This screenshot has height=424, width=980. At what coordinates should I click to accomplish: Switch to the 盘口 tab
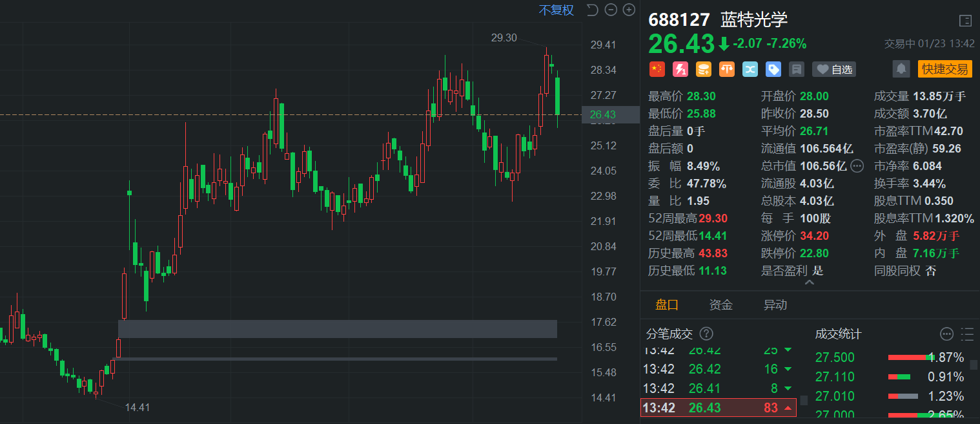pos(667,304)
